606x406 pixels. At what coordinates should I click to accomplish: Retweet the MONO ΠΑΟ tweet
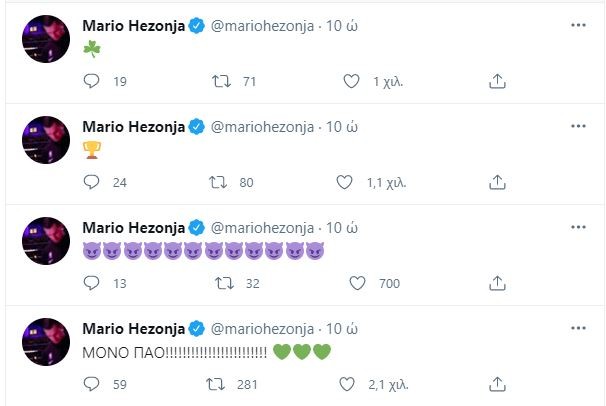coord(213,383)
